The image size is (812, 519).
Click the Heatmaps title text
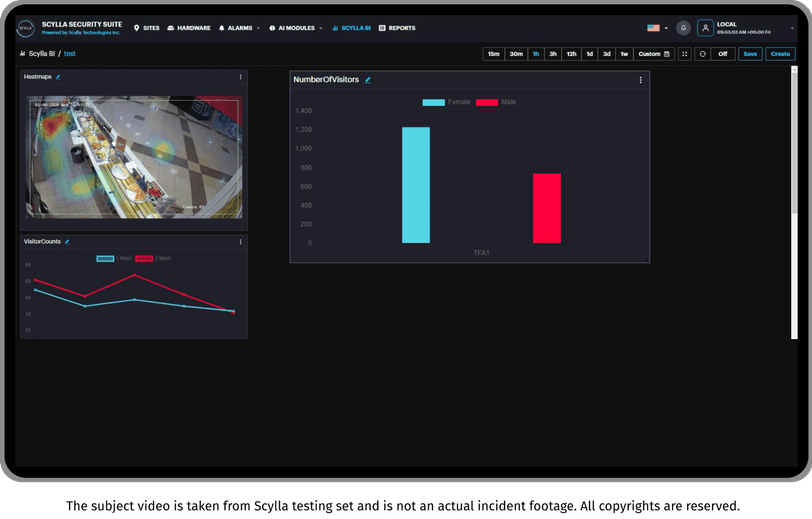(x=38, y=77)
